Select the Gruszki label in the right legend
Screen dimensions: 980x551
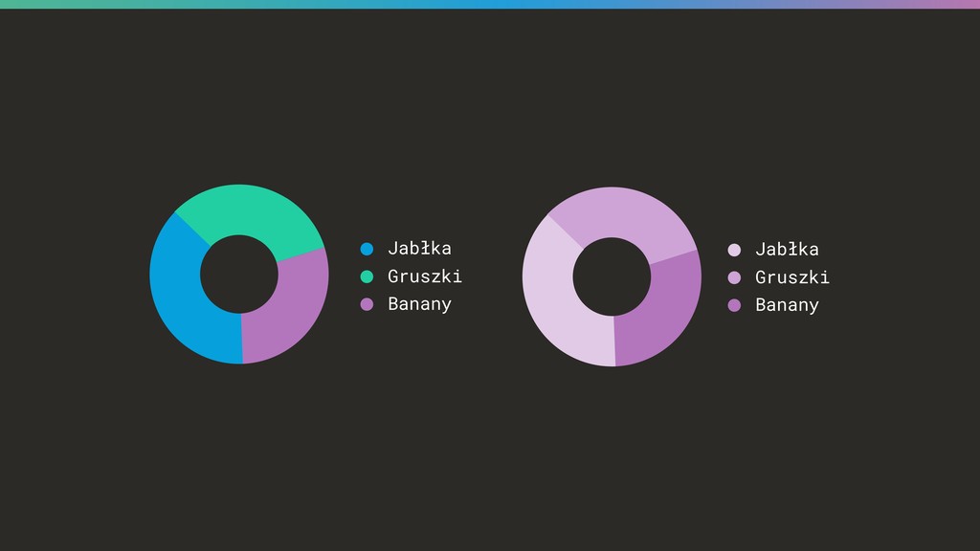point(791,277)
